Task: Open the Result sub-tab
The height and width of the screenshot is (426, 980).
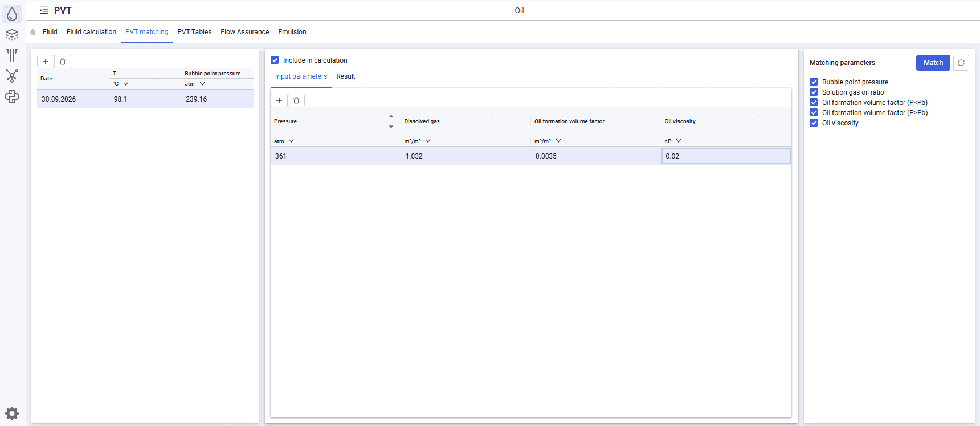Action: [x=346, y=76]
